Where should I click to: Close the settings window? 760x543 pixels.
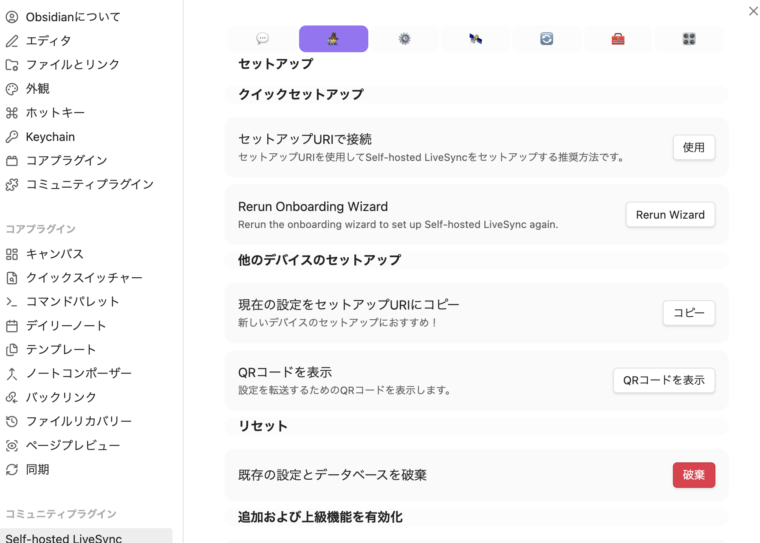753,11
